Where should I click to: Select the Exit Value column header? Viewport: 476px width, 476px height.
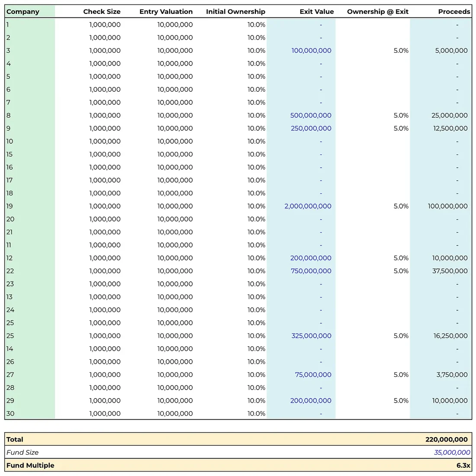[317, 12]
